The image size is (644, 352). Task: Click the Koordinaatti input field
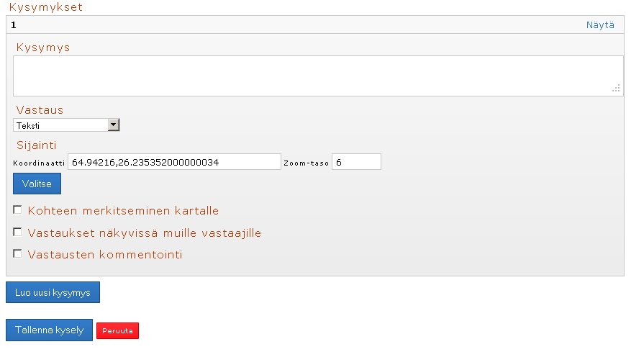(174, 162)
